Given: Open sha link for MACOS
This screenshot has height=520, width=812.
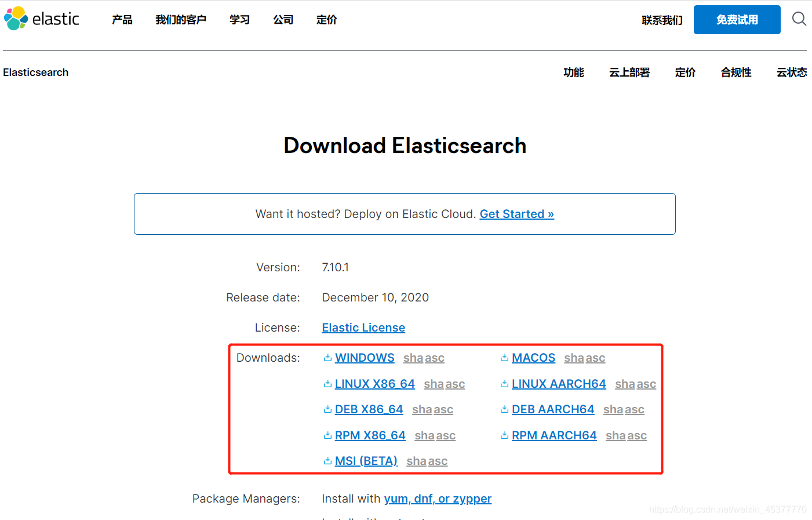Looking at the screenshot, I should coord(574,358).
